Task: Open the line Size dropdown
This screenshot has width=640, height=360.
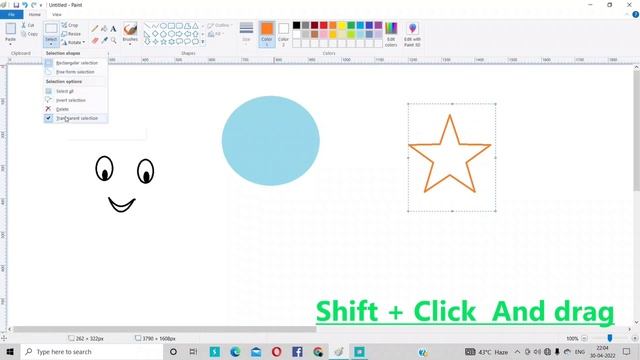Action: coord(246,34)
